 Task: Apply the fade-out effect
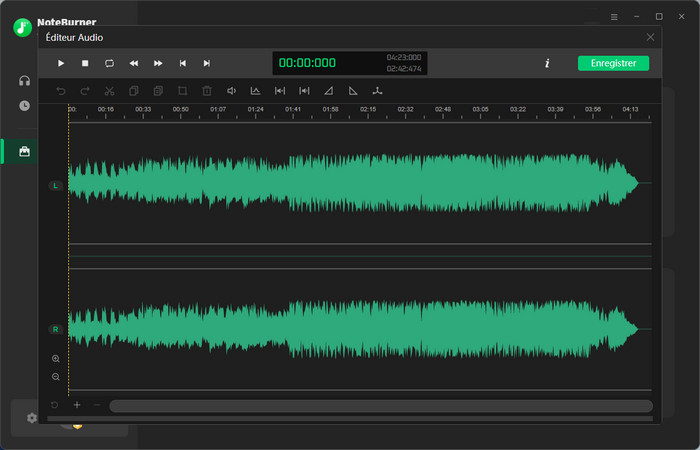click(353, 91)
